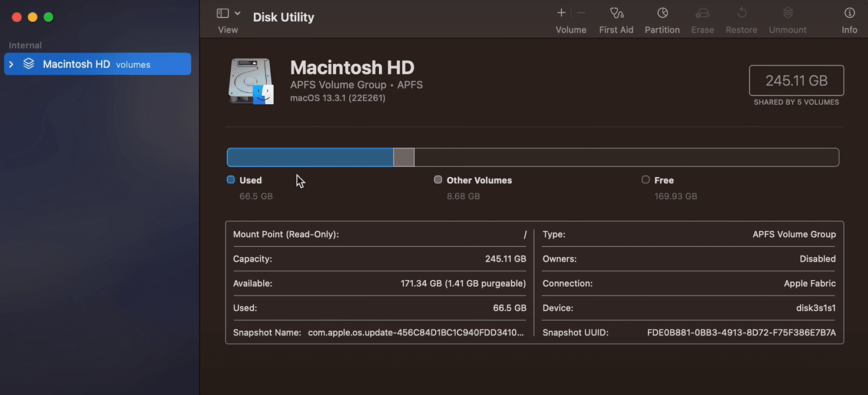Click the Restore arrow icon

(741, 13)
